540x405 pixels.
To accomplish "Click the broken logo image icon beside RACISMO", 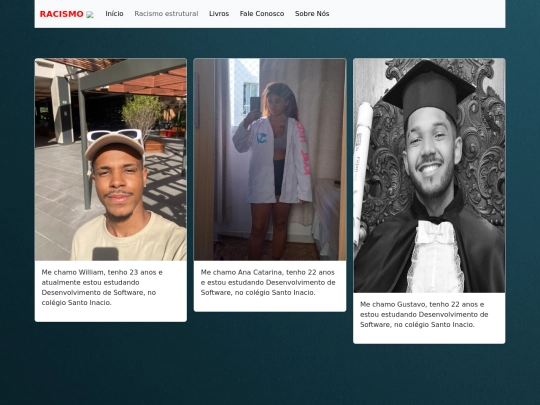I will pyautogui.click(x=90, y=14).
